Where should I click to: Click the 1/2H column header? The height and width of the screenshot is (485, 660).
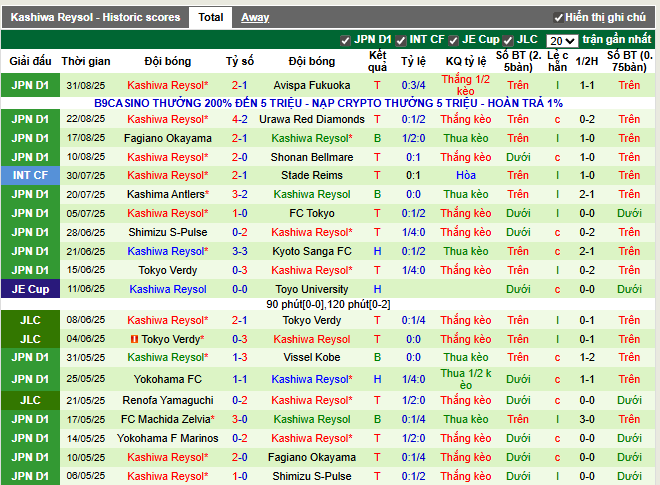point(587,61)
